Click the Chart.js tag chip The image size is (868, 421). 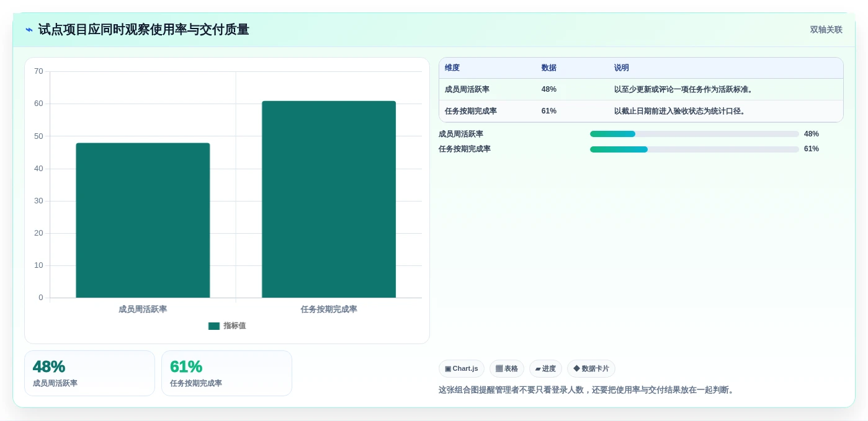click(x=462, y=369)
